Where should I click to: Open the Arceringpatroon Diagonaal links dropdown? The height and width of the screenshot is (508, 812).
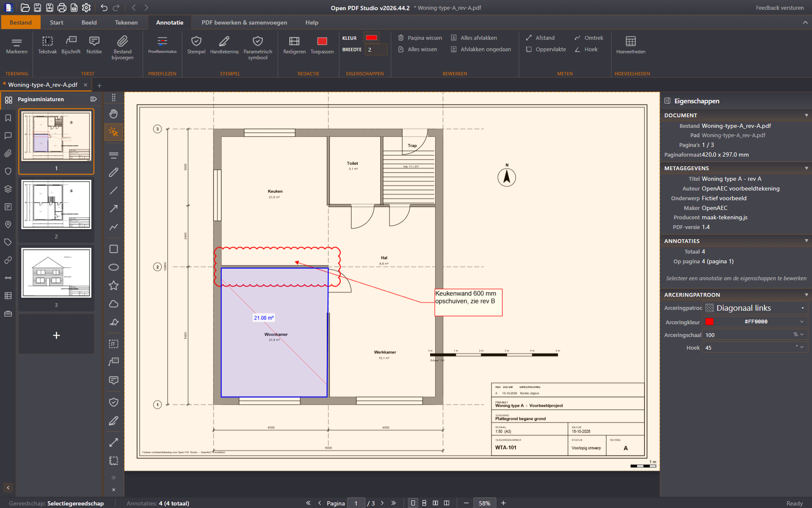click(755, 308)
